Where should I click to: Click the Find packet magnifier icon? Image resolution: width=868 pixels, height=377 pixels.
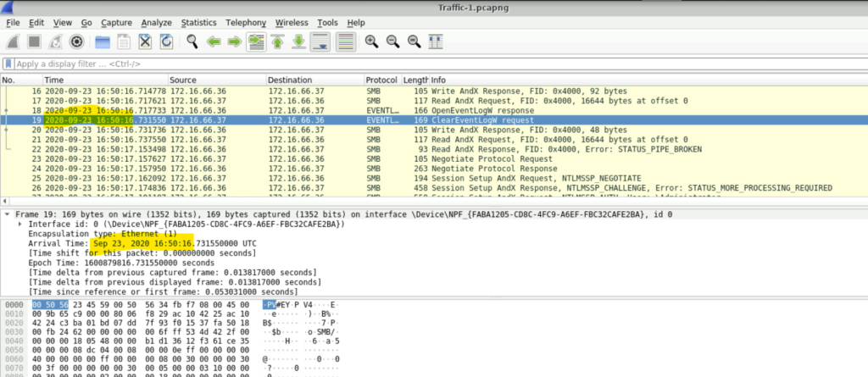(192, 42)
